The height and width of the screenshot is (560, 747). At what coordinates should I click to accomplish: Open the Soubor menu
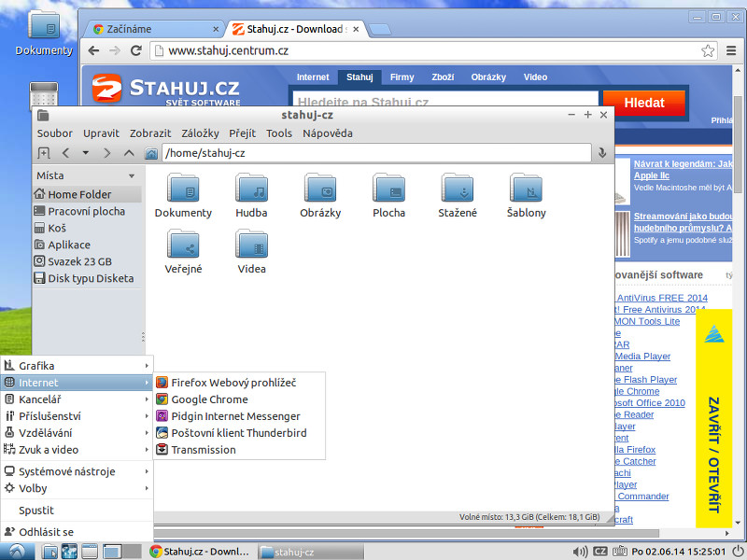click(x=55, y=133)
